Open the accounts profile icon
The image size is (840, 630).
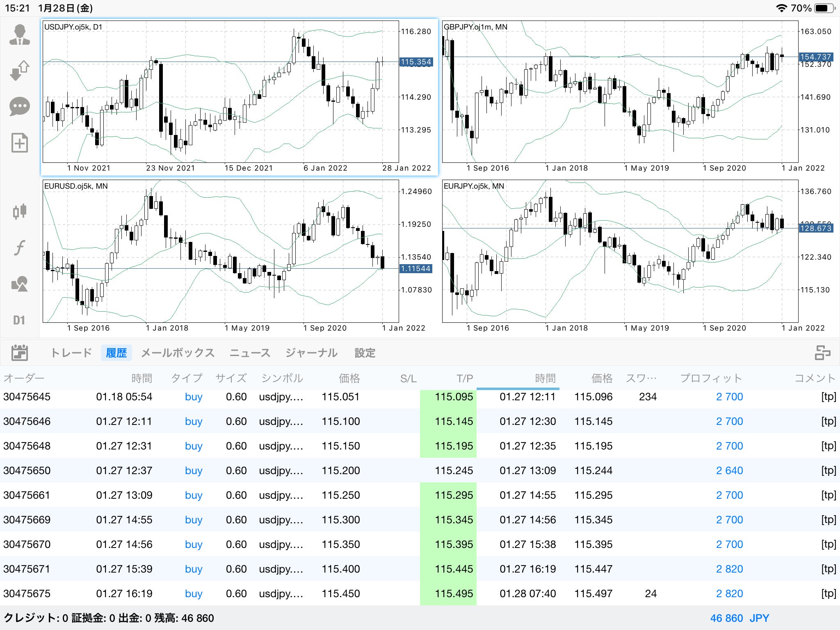coord(19,35)
